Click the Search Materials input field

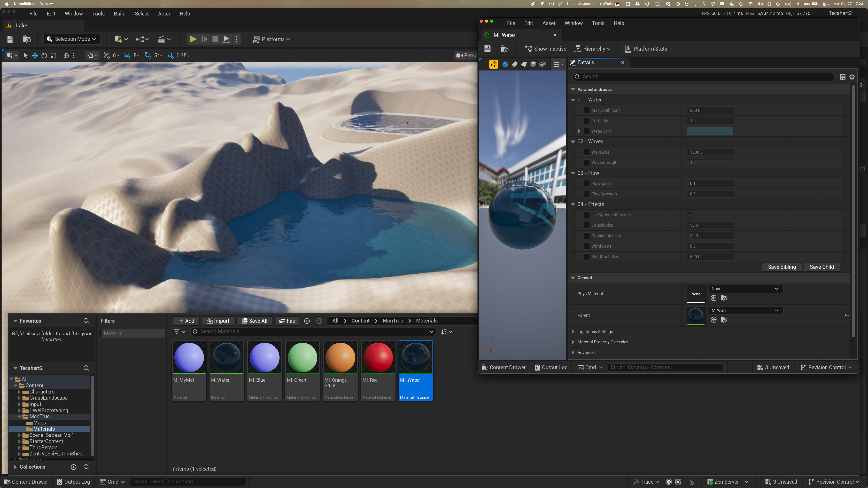point(313,332)
